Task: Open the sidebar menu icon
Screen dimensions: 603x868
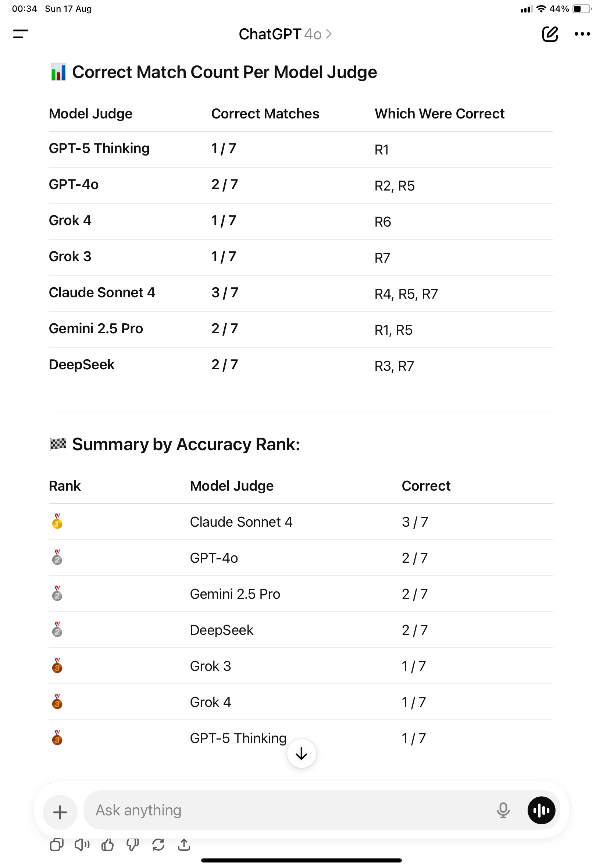Action: [20, 34]
